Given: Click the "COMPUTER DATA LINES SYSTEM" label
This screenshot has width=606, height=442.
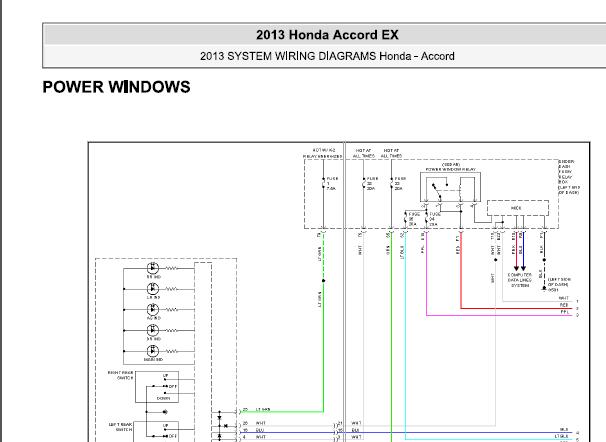Looking at the screenshot, I should pos(520,280).
